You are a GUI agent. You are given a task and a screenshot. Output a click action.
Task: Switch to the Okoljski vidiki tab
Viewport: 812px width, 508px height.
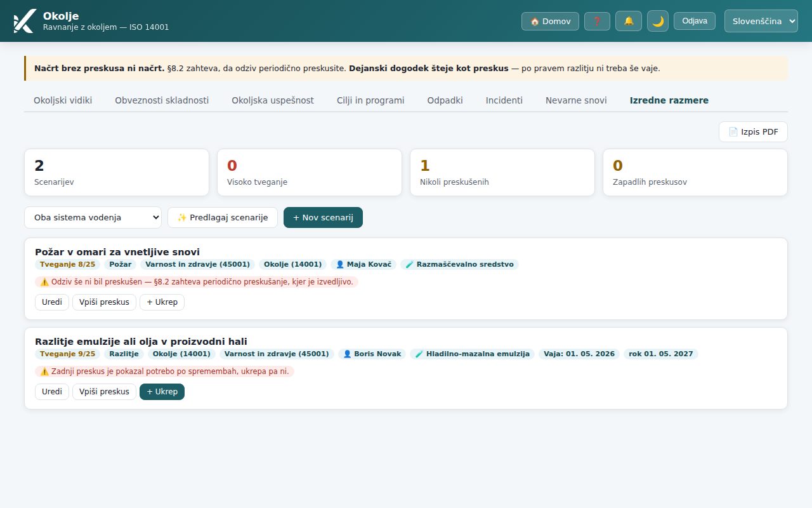pyautogui.click(x=63, y=100)
